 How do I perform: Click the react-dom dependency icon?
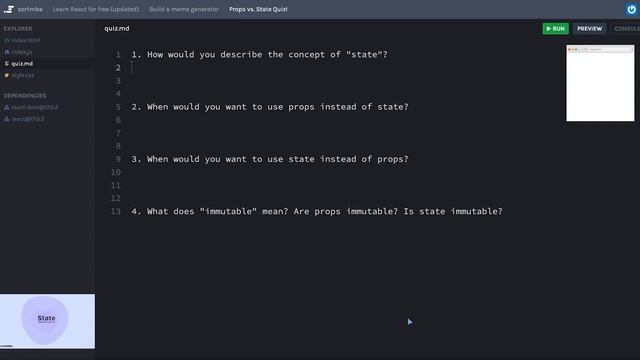7,107
